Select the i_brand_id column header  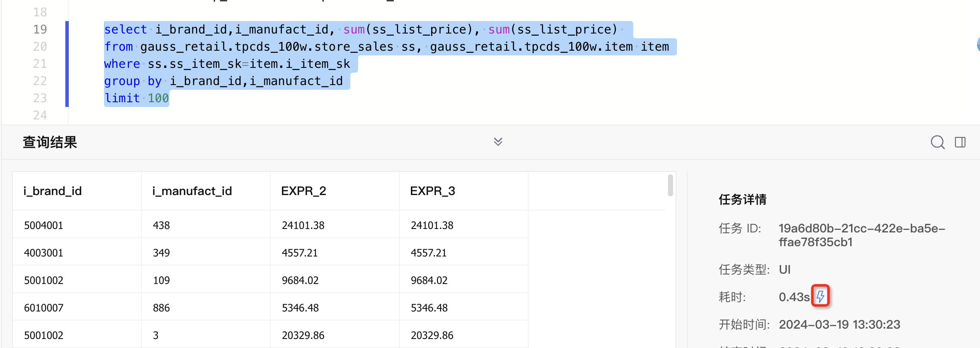52,191
